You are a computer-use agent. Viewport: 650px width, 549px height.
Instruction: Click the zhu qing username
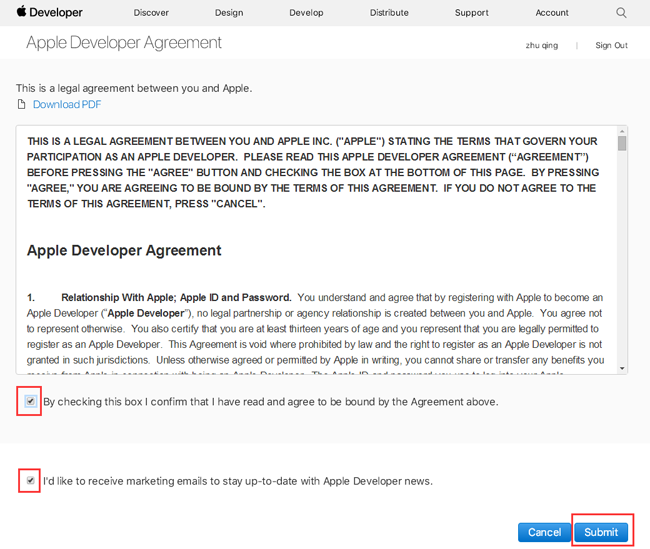click(x=542, y=45)
